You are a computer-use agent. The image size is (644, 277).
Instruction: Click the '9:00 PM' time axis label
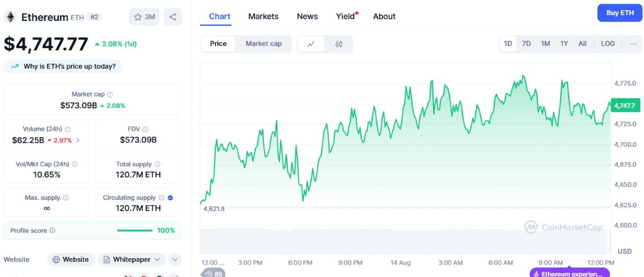point(350,263)
